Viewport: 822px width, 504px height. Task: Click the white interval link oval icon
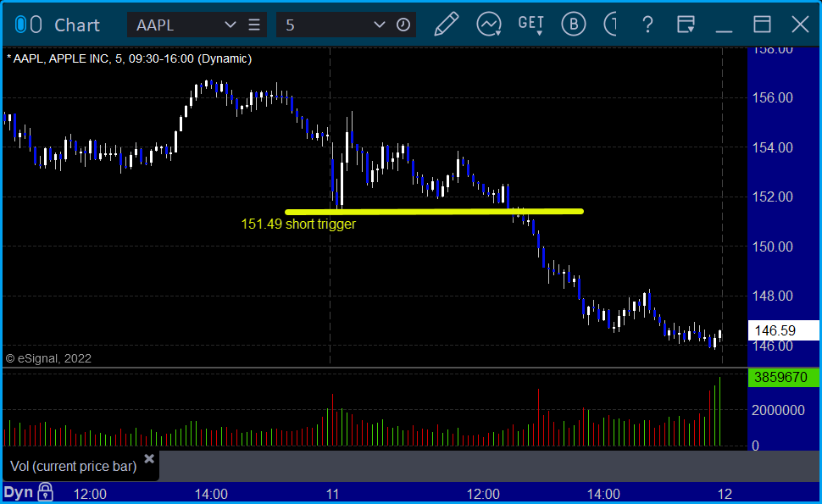click(x=36, y=25)
